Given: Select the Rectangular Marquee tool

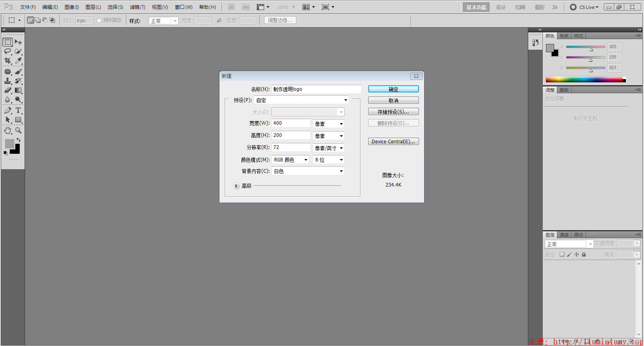Looking at the screenshot, I should (8, 42).
